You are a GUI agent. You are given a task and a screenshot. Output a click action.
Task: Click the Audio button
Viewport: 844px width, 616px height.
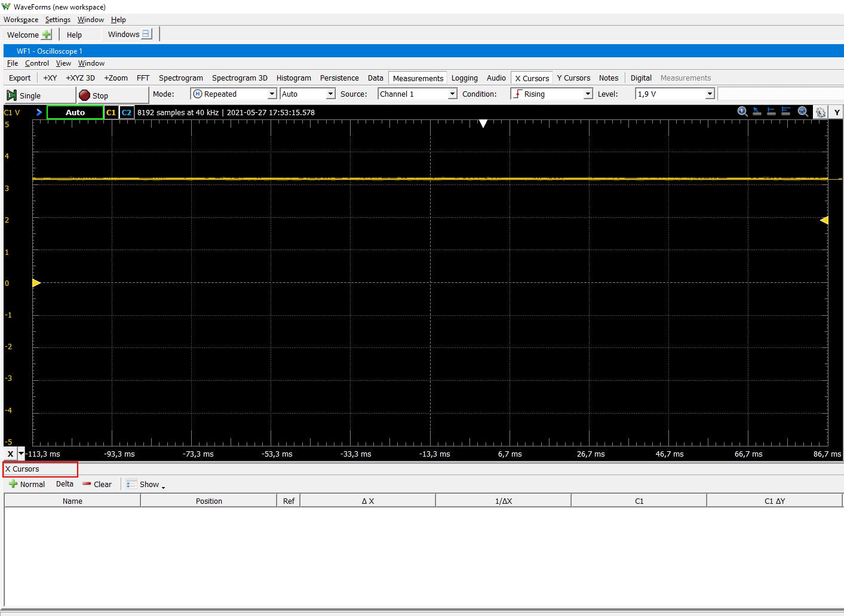tap(496, 78)
